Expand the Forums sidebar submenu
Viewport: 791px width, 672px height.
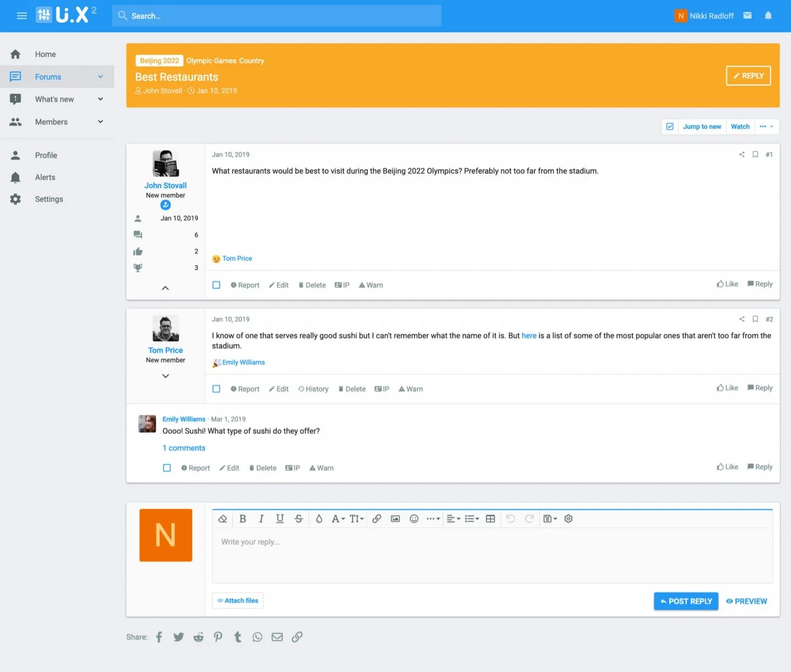(100, 77)
